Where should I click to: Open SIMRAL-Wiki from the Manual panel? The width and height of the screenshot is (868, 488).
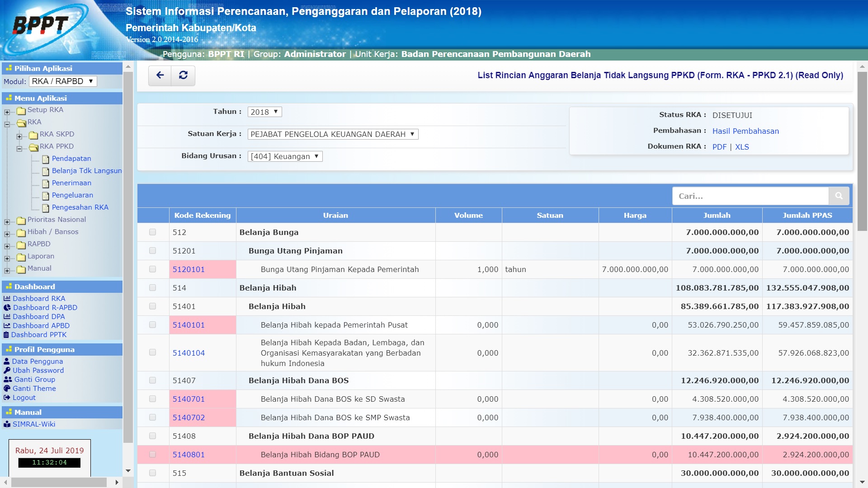33,424
